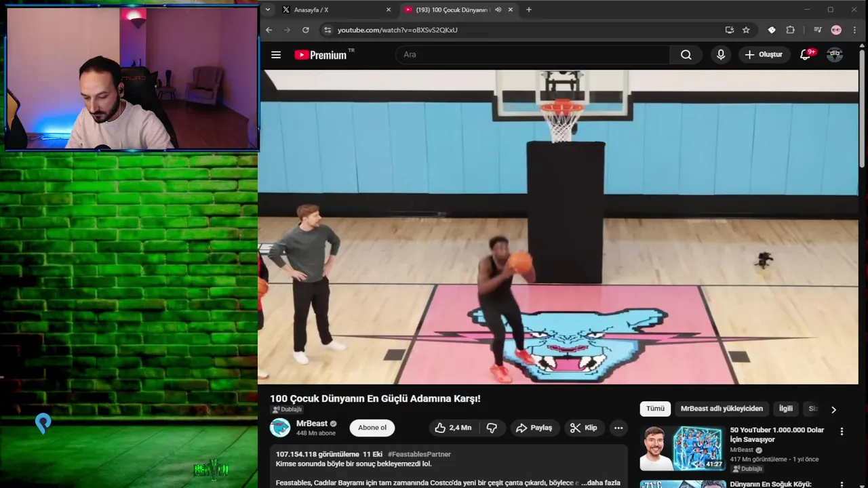The height and width of the screenshot is (488, 868).
Task: Open 'Dünyanın En Soğuk Köyü' video title
Action: tap(771, 484)
